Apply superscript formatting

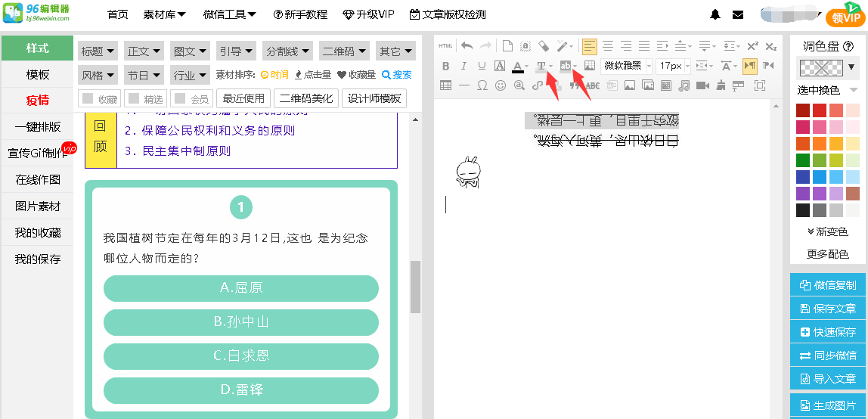pos(752,46)
